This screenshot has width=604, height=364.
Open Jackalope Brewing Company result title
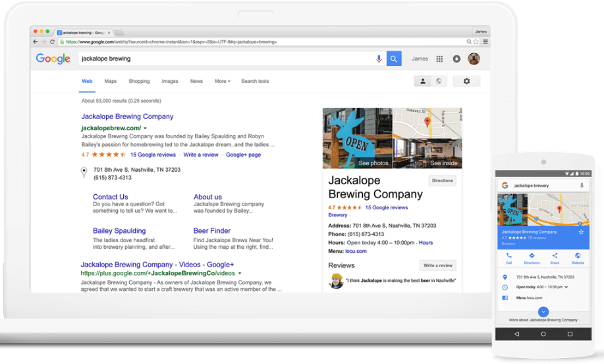click(x=127, y=117)
